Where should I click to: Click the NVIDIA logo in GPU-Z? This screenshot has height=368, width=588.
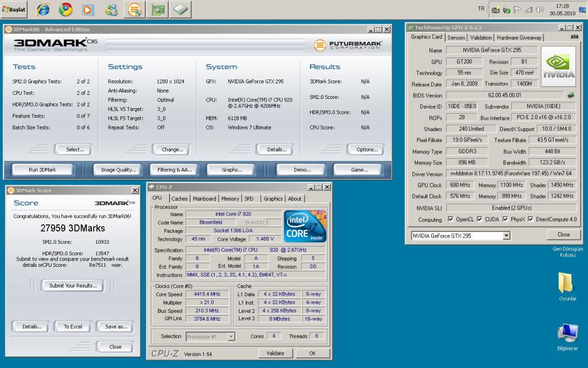coord(559,67)
